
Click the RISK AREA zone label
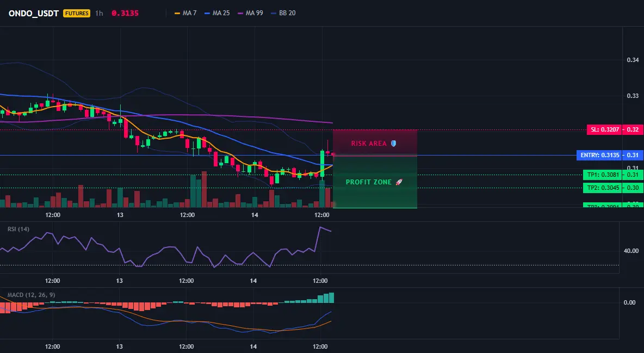pyautogui.click(x=369, y=144)
